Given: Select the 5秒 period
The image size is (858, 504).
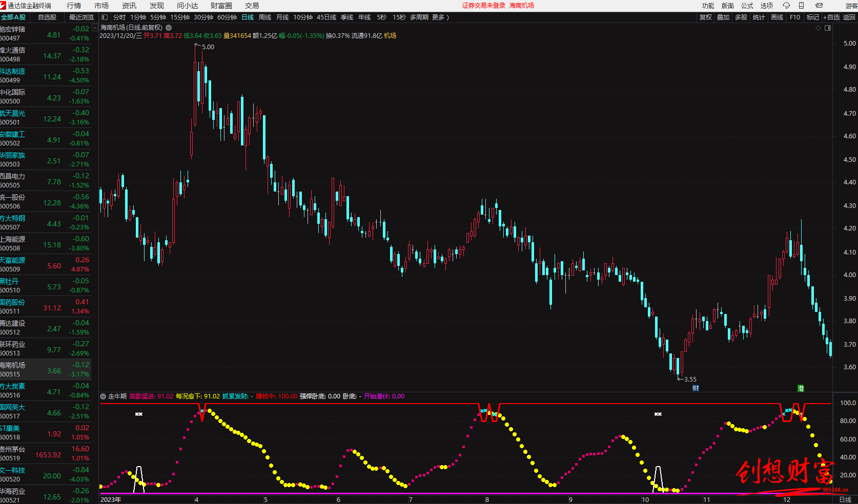Looking at the screenshot, I should [381, 17].
